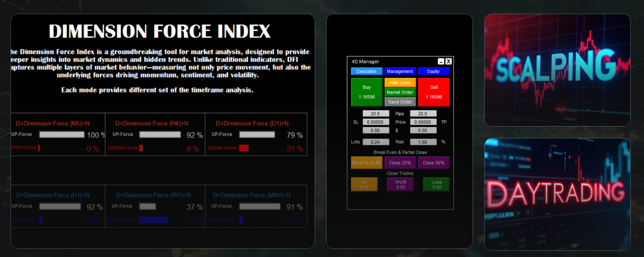Open the Scalping image thumbnail
This screenshot has width=644, height=257.
(557, 70)
